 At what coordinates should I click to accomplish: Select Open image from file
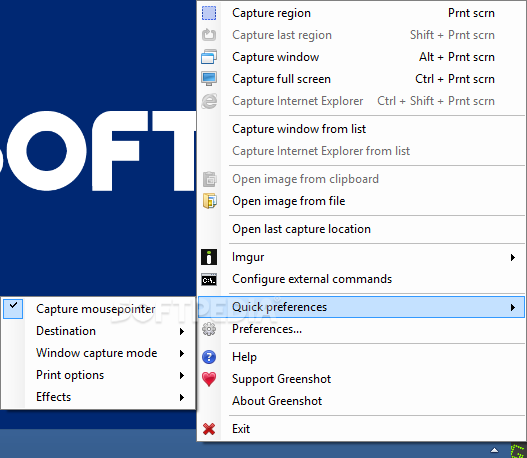(x=361, y=201)
